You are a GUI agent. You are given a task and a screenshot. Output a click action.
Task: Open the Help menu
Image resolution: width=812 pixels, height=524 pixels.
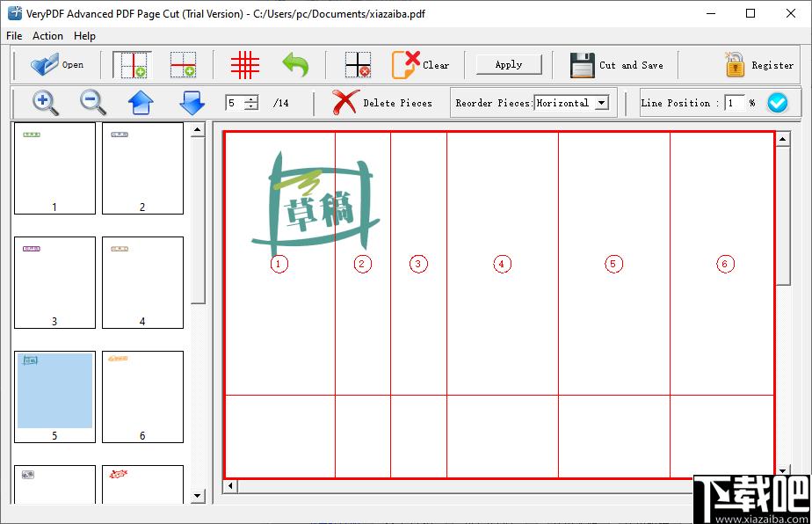pos(84,36)
